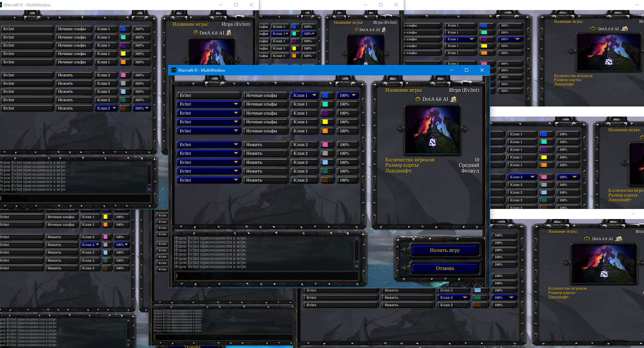Open the Клан 1 dropdown beside the teal color, top-middle background window
644x348 pixels.
[280, 34]
